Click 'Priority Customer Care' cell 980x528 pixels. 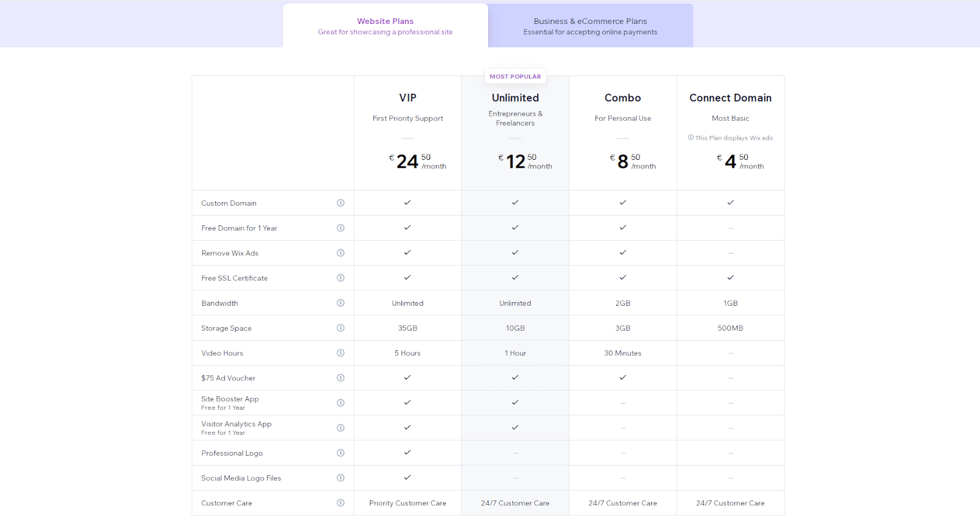[408, 503]
